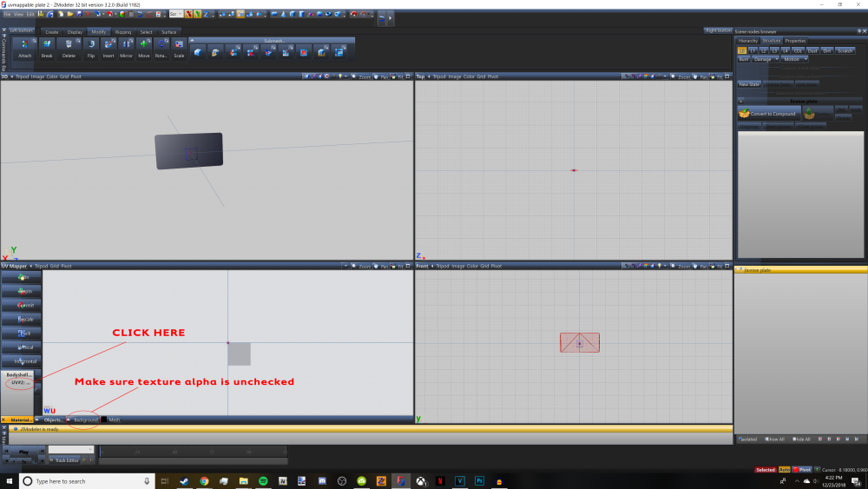868x489 pixels.
Task: Toggle the Z axis lock button
Action: [207, 14]
